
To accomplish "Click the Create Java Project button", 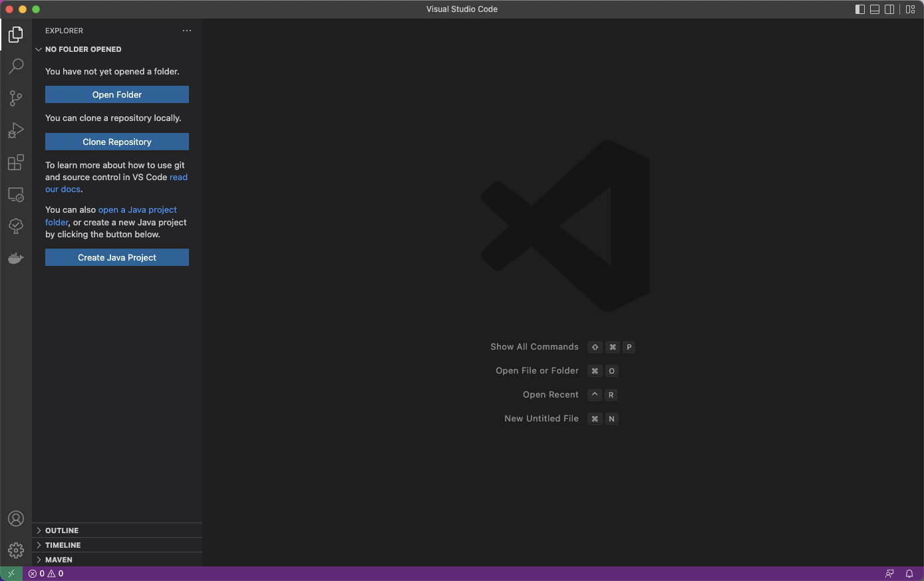I will tap(117, 257).
